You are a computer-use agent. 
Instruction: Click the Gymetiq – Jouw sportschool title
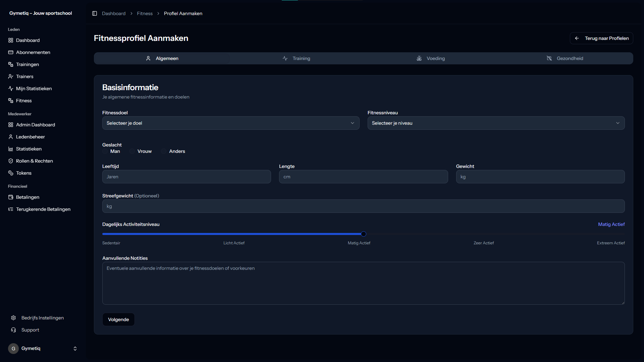(41, 13)
